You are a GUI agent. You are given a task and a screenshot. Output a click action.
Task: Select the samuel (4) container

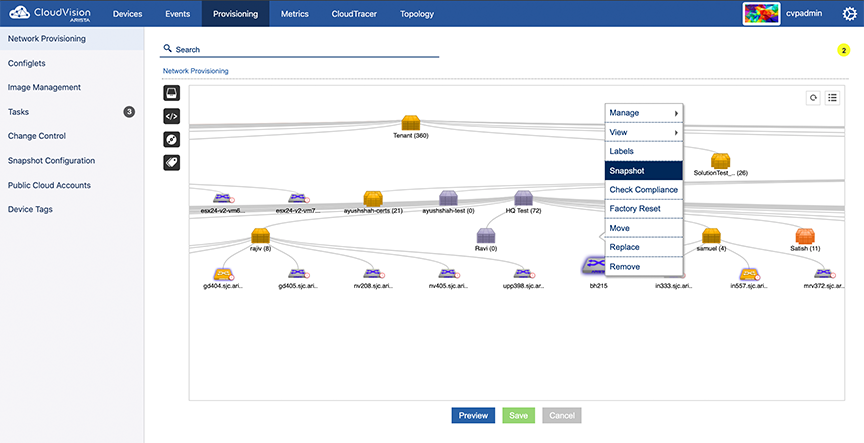pyautogui.click(x=711, y=236)
